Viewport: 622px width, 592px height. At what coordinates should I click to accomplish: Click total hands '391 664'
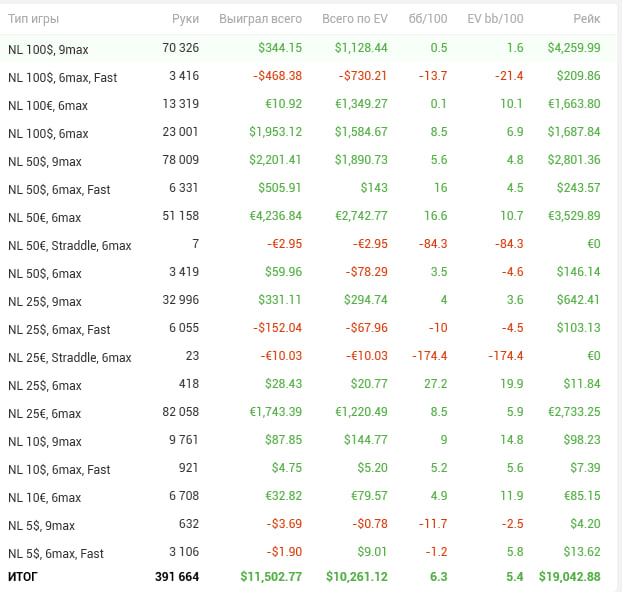pos(177,577)
